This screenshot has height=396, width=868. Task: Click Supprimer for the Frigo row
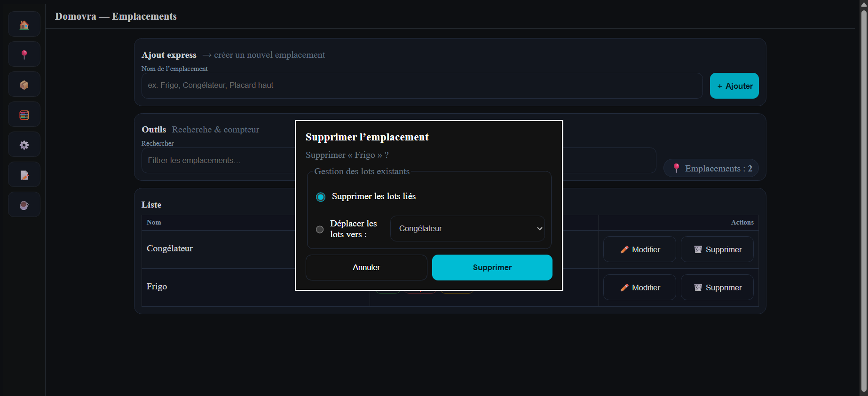(717, 287)
